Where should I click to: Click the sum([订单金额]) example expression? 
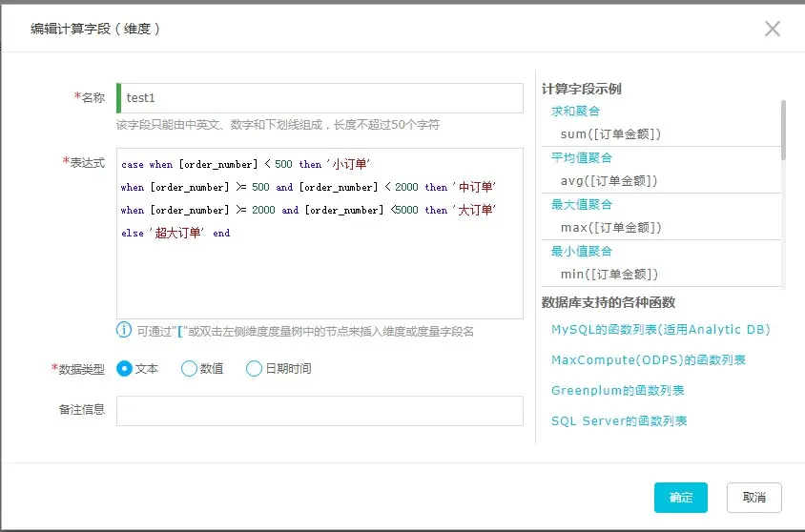610,133
